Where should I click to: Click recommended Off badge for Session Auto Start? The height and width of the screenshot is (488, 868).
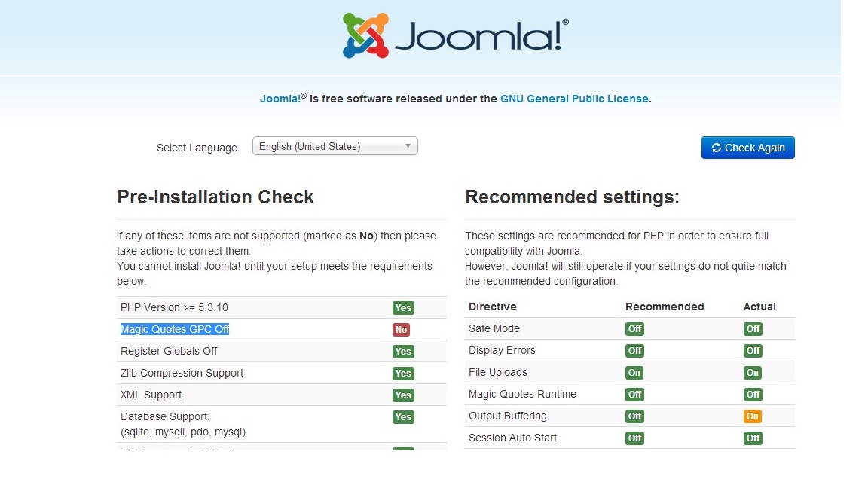tap(634, 438)
